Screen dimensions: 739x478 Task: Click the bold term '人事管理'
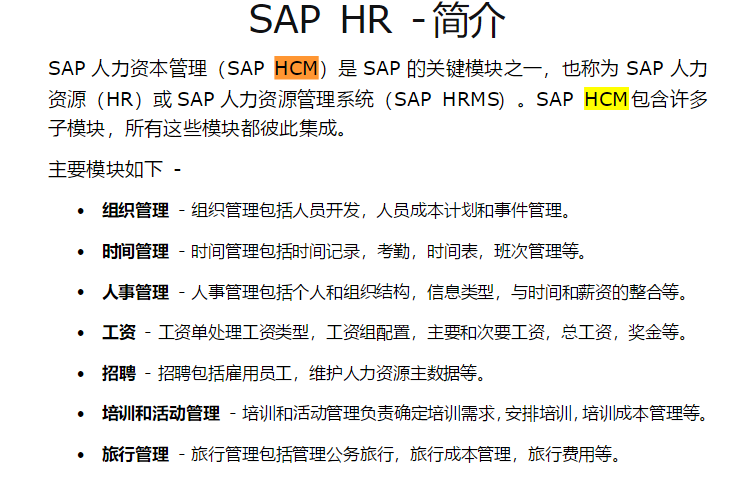pos(135,292)
